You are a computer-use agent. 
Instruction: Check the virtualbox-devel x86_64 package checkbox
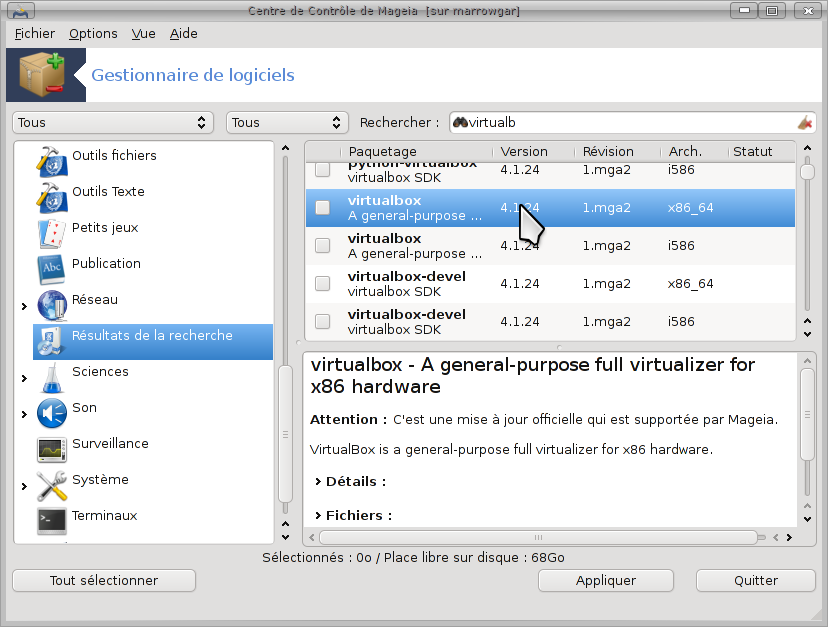(x=323, y=284)
